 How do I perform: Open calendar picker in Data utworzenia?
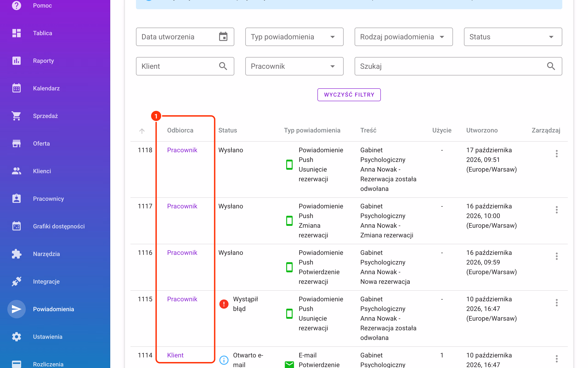tap(223, 37)
